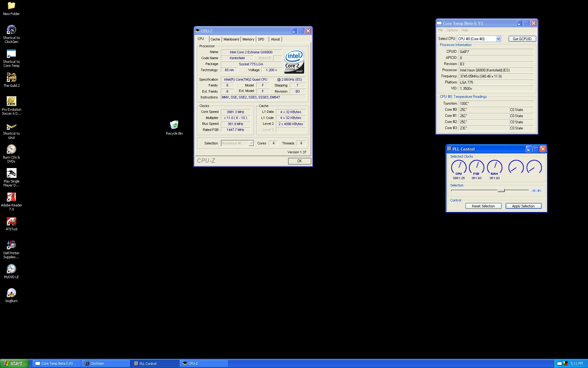Select Dell Printer Supplies desktop icon
The height and width of the screenshot is (368, 588).
click(x=11, y=250)
